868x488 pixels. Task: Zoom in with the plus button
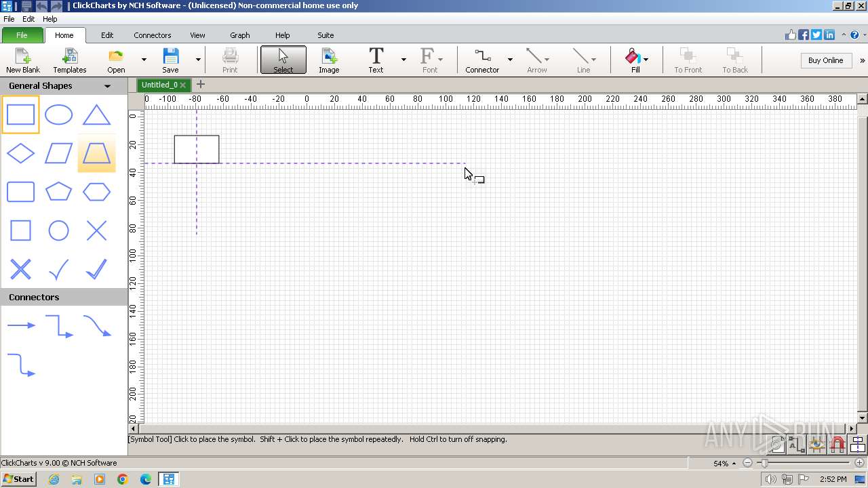pyautogui.click(x=859, y=463)
